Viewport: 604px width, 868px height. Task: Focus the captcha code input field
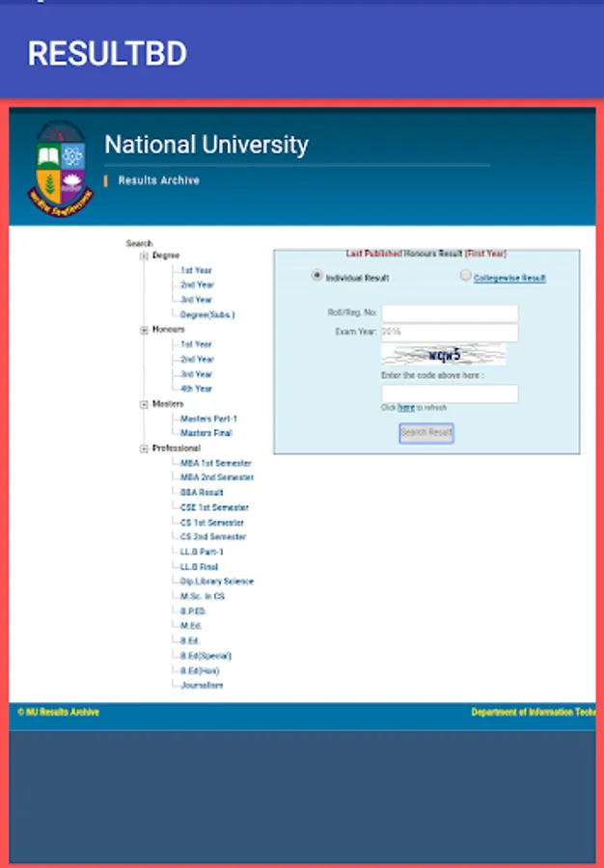pyautogui.click(x=450, y=394)
